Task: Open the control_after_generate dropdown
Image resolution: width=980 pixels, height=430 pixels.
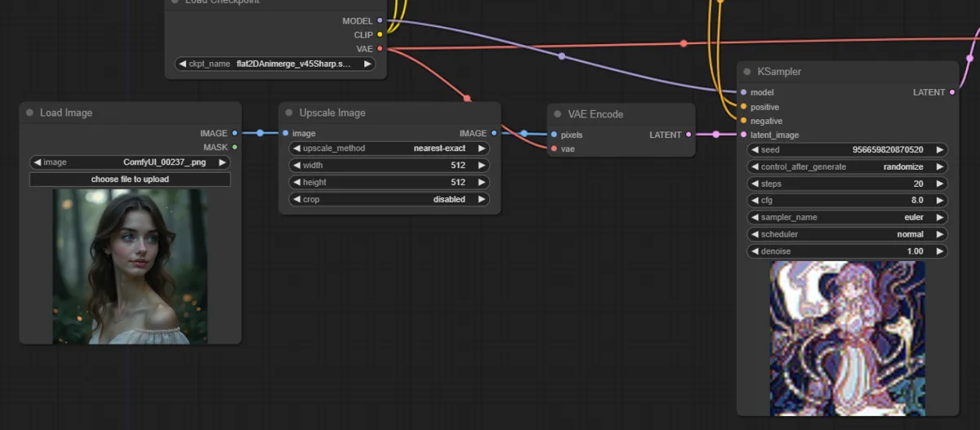Action: (x=848, y=166)
